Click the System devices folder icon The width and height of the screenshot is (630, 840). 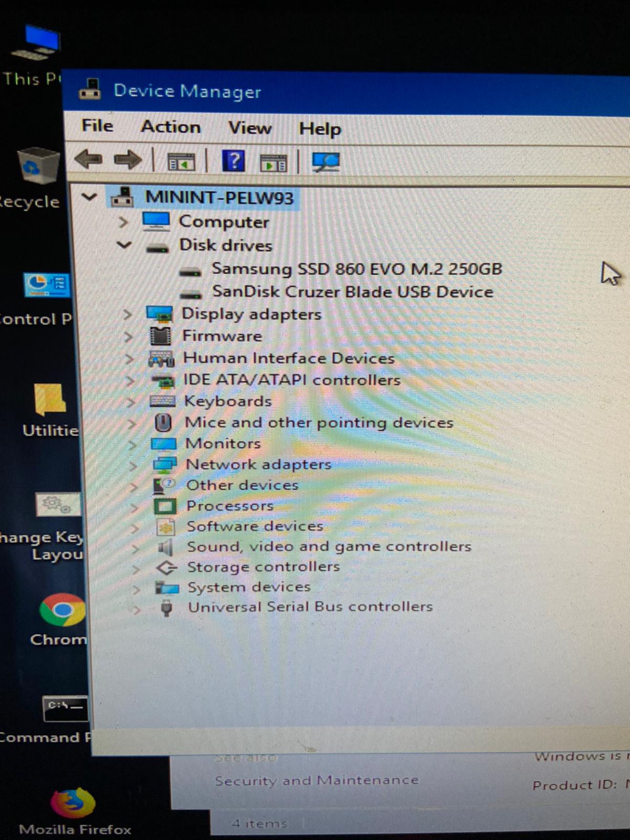click(x=167, y=587)
